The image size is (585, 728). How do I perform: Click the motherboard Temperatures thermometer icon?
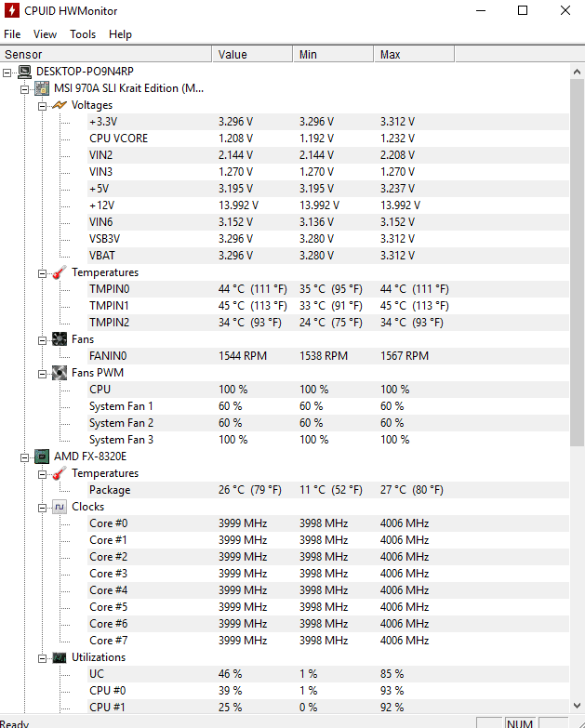[x=59, y=272]
